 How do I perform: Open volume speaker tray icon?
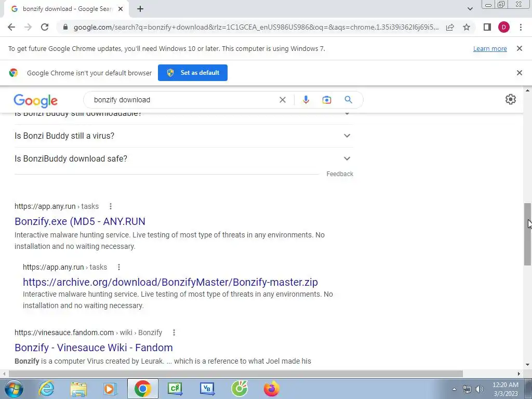[480, 389]
